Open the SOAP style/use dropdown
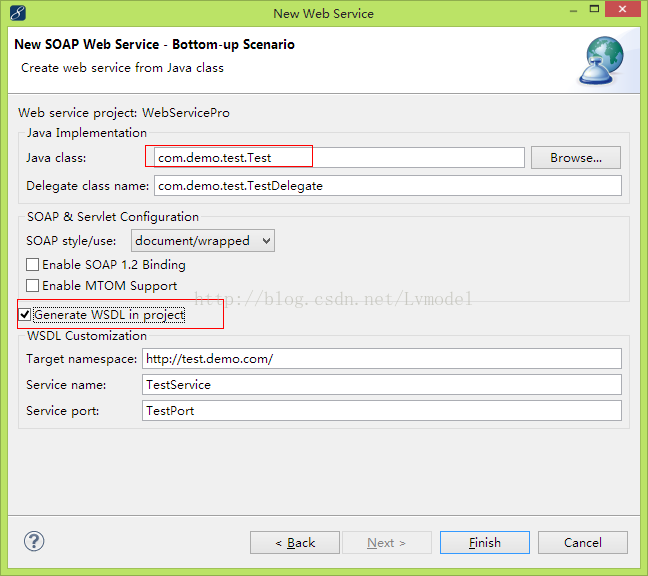The image size is (648, 576). coord(202,240)
